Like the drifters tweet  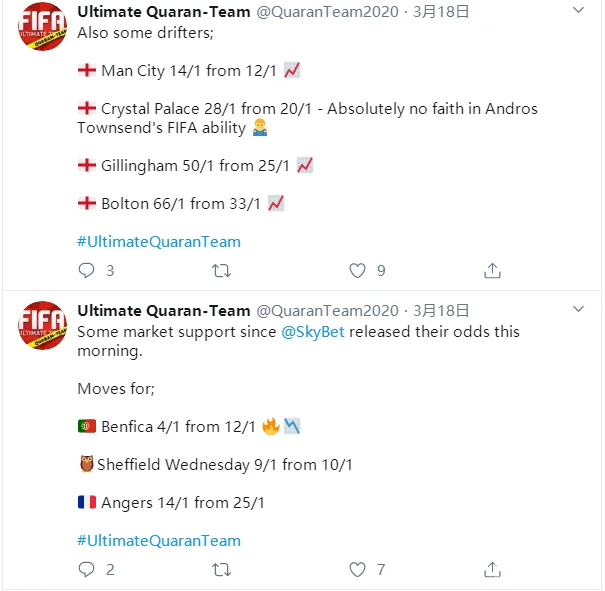pos(357,270)
